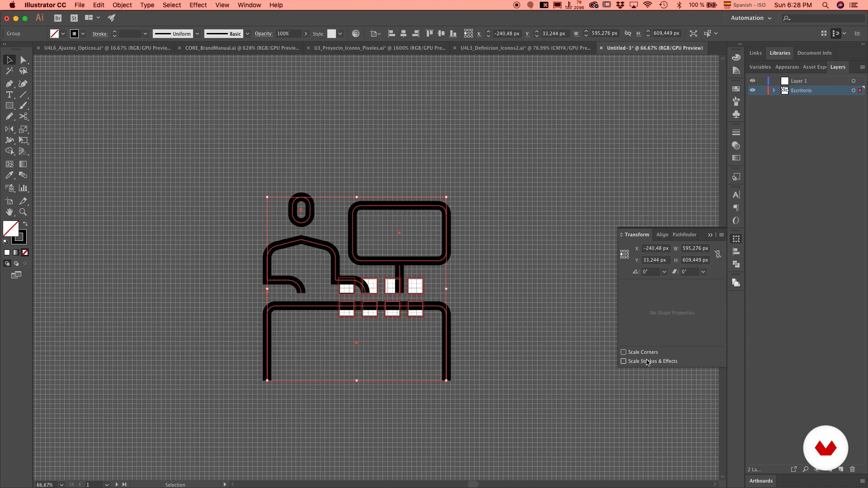Open Bridge from the application bar
The image size is (868, 488).
(58, 18)
